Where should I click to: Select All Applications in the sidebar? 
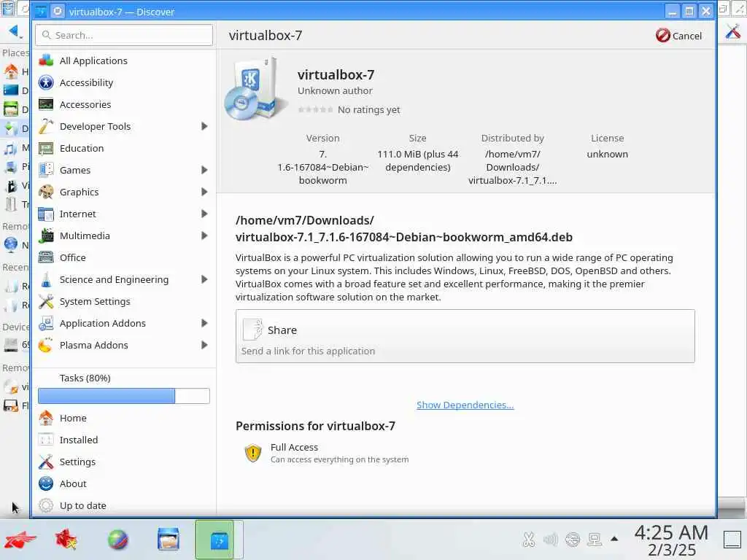pyautogui.click(x=124, y=61)
